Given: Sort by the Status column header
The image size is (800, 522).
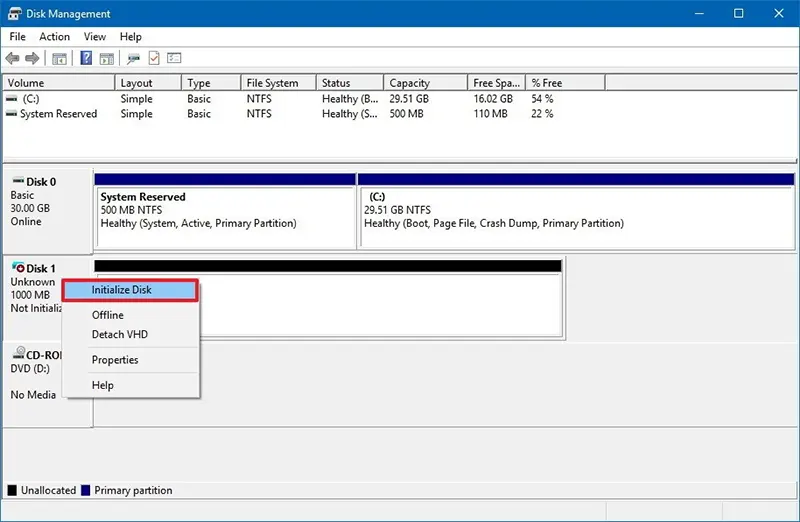Looking at the screenshot, I should 350,83.
